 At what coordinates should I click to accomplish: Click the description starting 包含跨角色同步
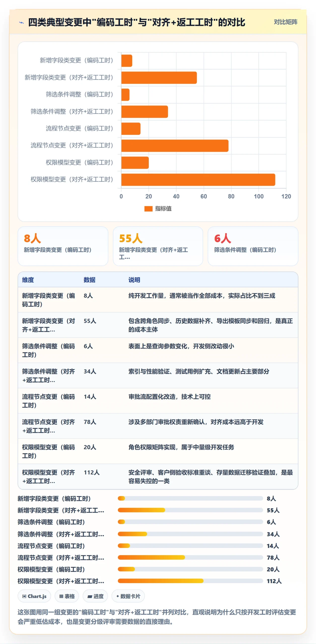click(x=210, y=325)
